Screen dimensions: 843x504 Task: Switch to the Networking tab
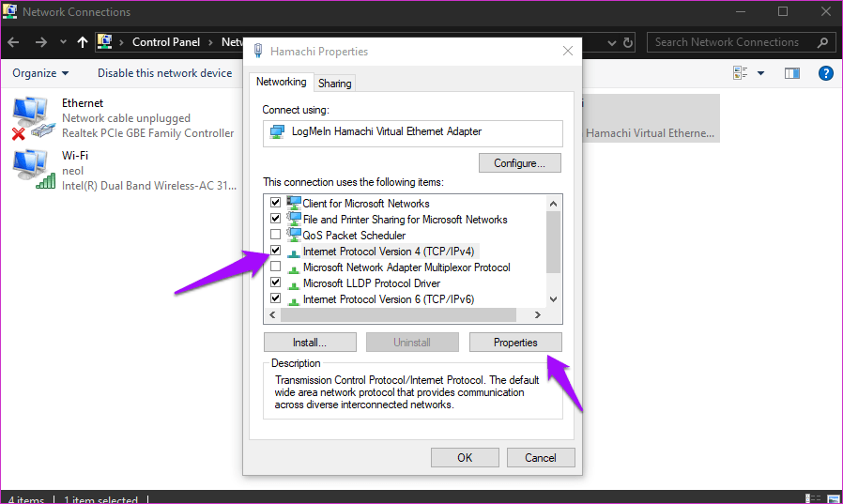pyautogui.click(x=282, y=82)
